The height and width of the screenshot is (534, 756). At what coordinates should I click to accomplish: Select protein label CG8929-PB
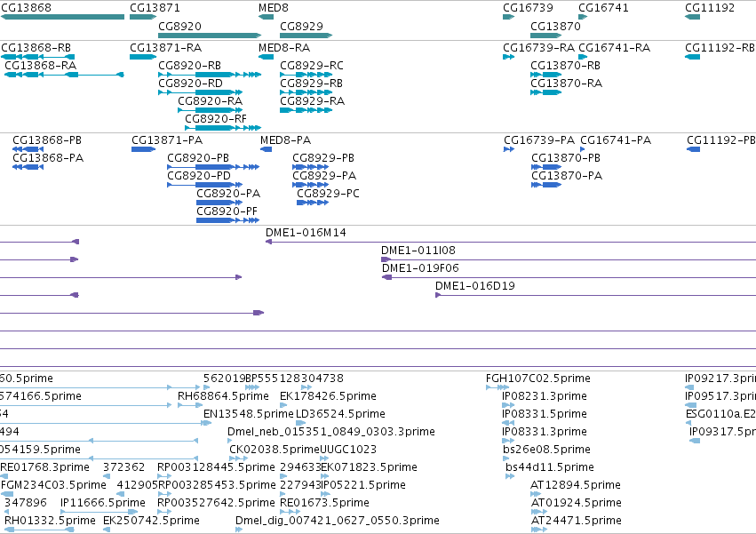point(323,158)
